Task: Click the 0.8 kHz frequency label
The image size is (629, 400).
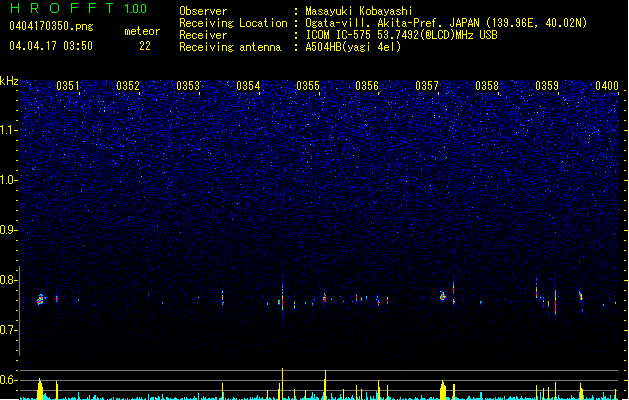Action: [x=9, y=280]
